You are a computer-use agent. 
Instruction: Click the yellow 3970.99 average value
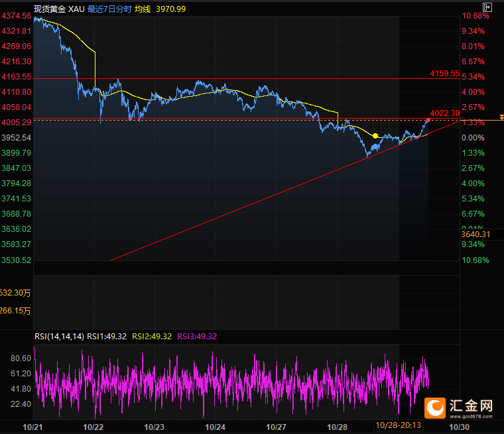pyautogui.click(x=170, y=9)
